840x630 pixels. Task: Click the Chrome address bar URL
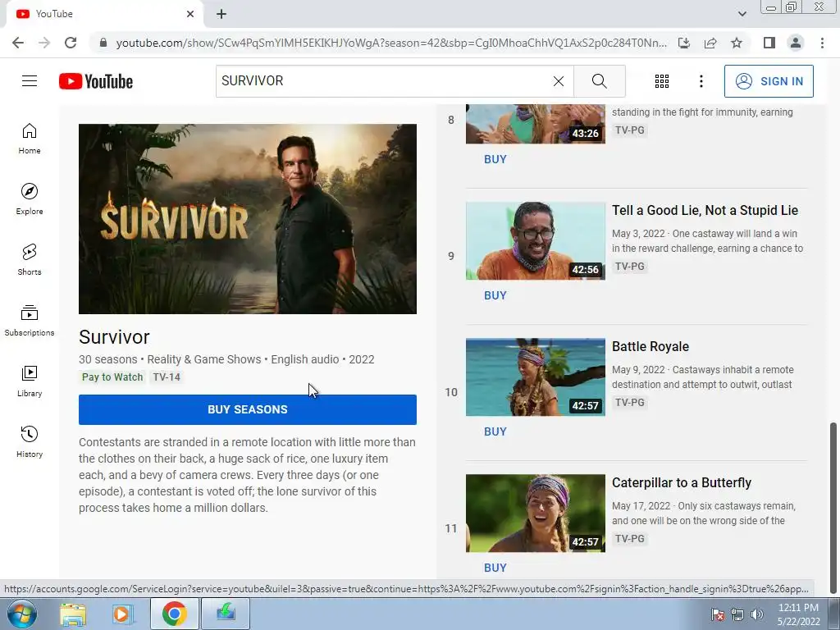pyautogui.click(x=391, y=43)
